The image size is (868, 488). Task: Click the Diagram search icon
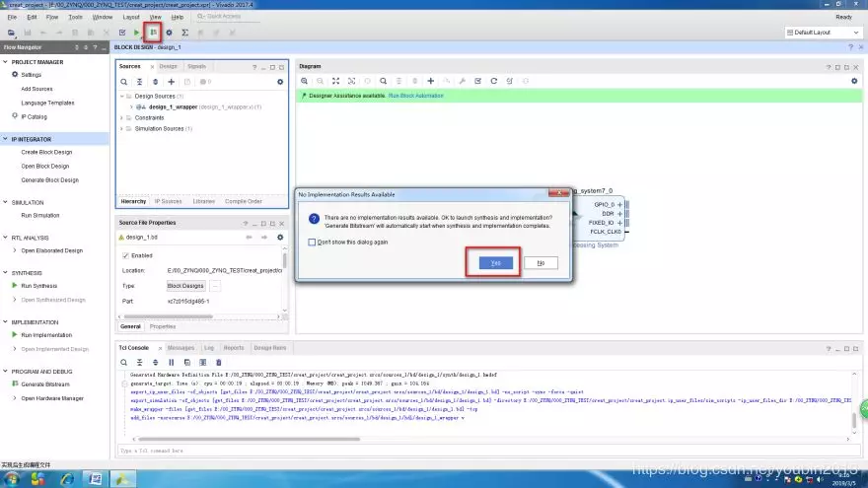[383, 81]
